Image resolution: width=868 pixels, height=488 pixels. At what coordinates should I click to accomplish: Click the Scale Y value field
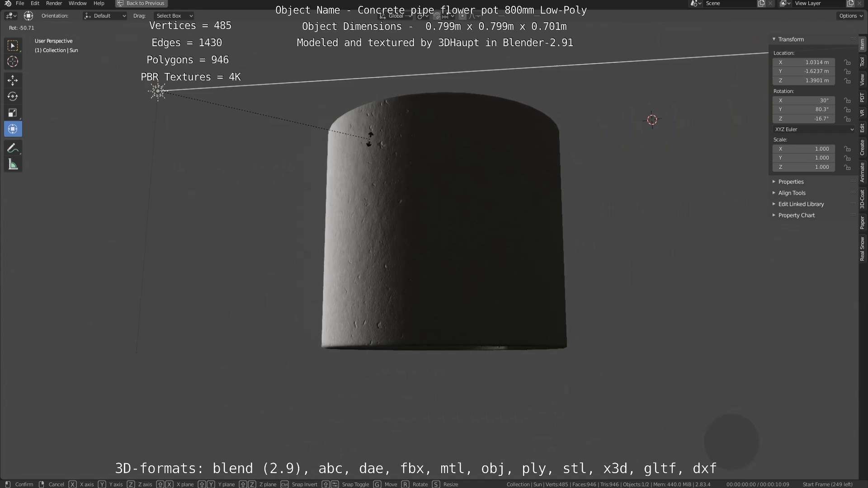803,158
